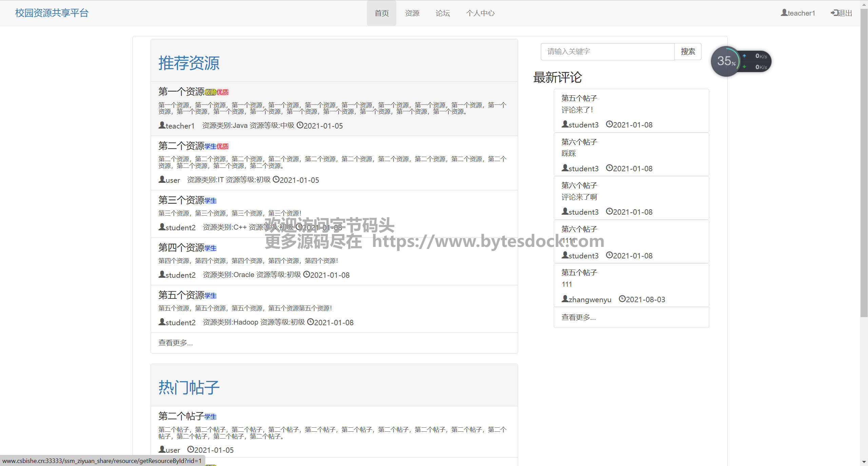
Task: Click the 校园资源共享平台 brand link
Action: pyautogui.click(x=52, y=13)
